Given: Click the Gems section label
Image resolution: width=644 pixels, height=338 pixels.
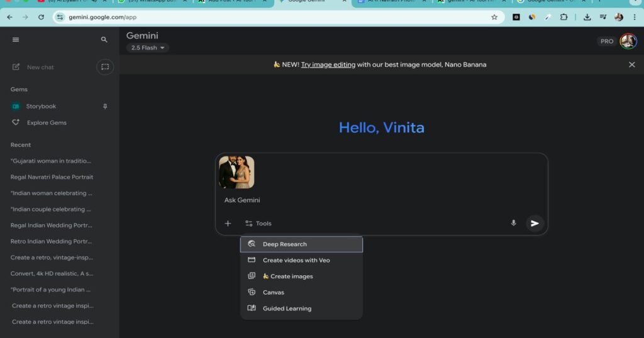Looking at the screenshot, I should [x=19, y=89].
